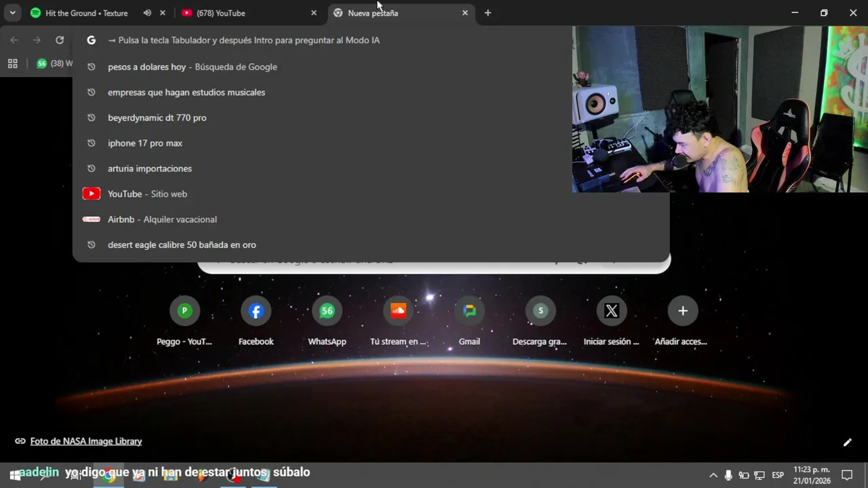Screen dimensions: 868x488
Task: Click the Añadir acceso directo plus tile
Action: tap(682, 321)
